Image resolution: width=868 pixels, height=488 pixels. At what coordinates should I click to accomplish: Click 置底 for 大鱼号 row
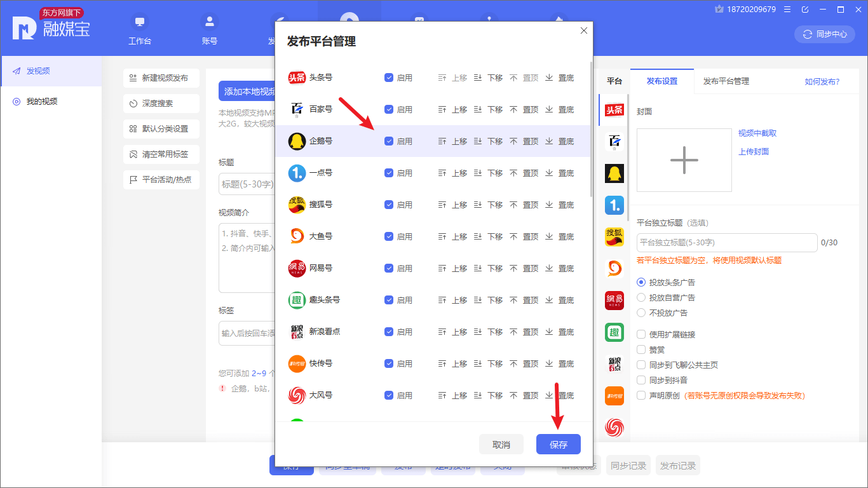(x=560, y=236)
